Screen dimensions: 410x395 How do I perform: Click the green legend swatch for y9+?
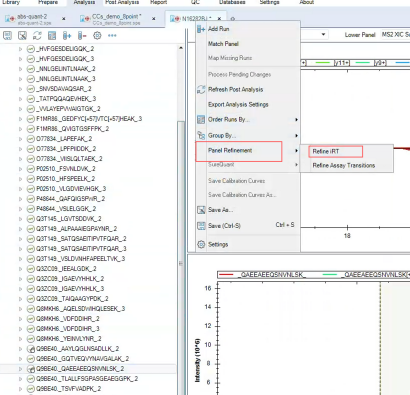(363, 63)
